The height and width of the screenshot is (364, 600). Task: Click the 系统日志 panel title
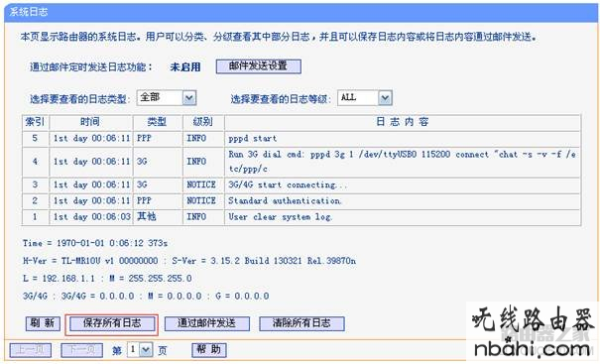click(29, 12)
